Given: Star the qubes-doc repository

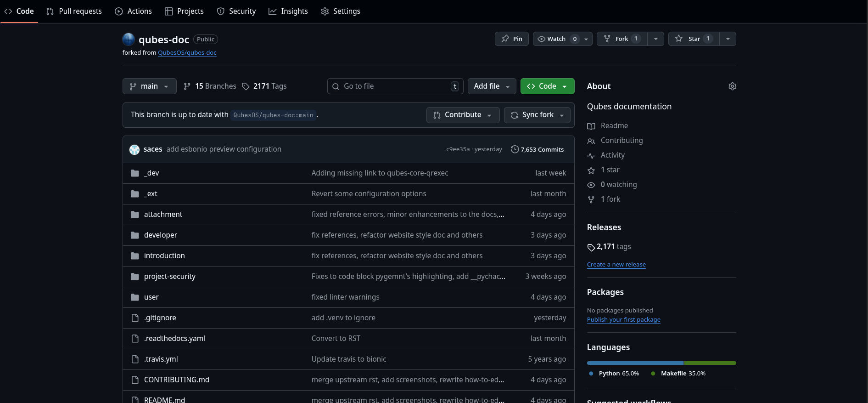Looking at the screenshot, I should [x=694, y=39].
